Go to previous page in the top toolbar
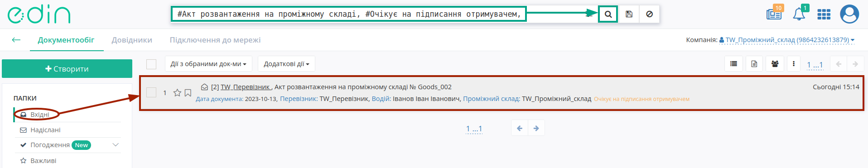Viewport: 868px width, 168px height. point(839,64)
